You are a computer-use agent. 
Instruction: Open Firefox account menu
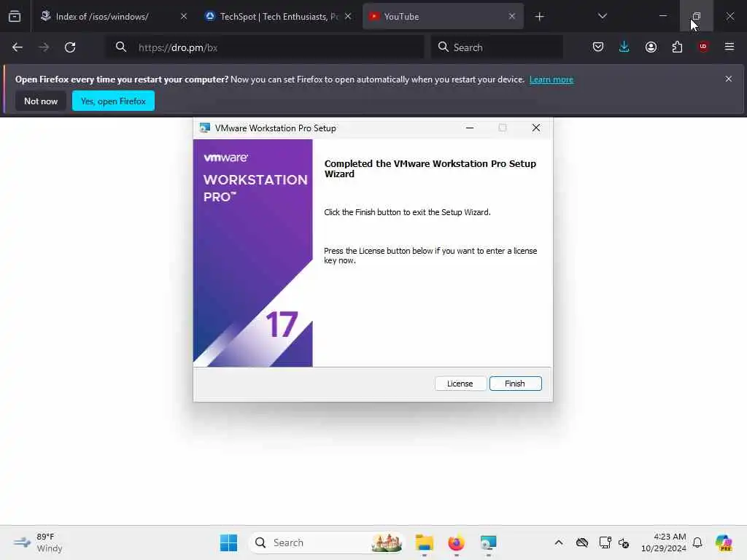(651, 47)
